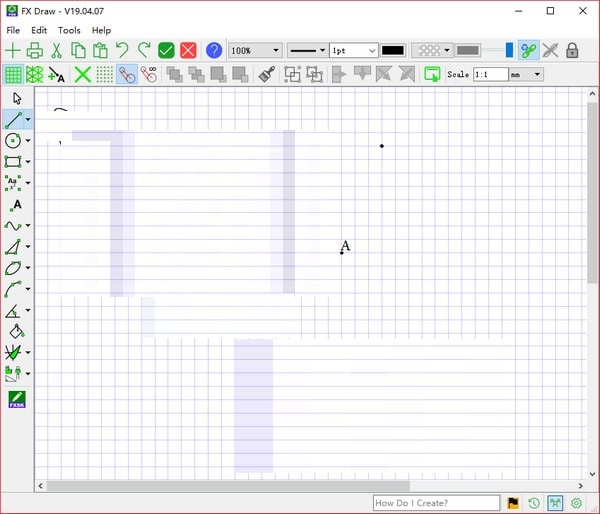Toggle the blue chain link icon

(x=529, y=51)
